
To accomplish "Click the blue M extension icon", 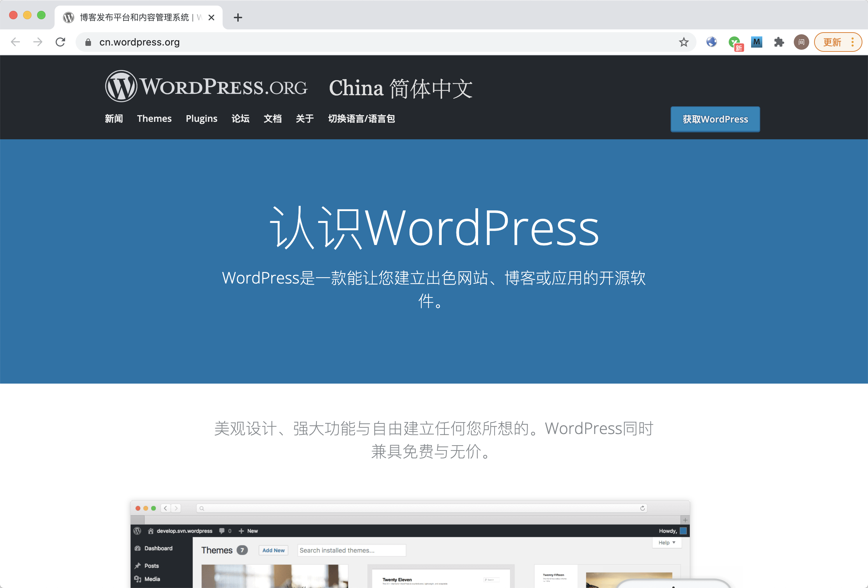I will [x=756, y=42].
